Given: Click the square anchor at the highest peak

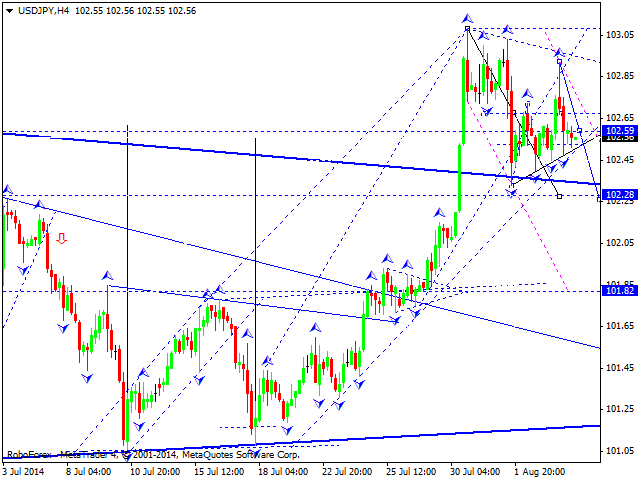Looking at the screenshot, I should (x=468, y=30).
